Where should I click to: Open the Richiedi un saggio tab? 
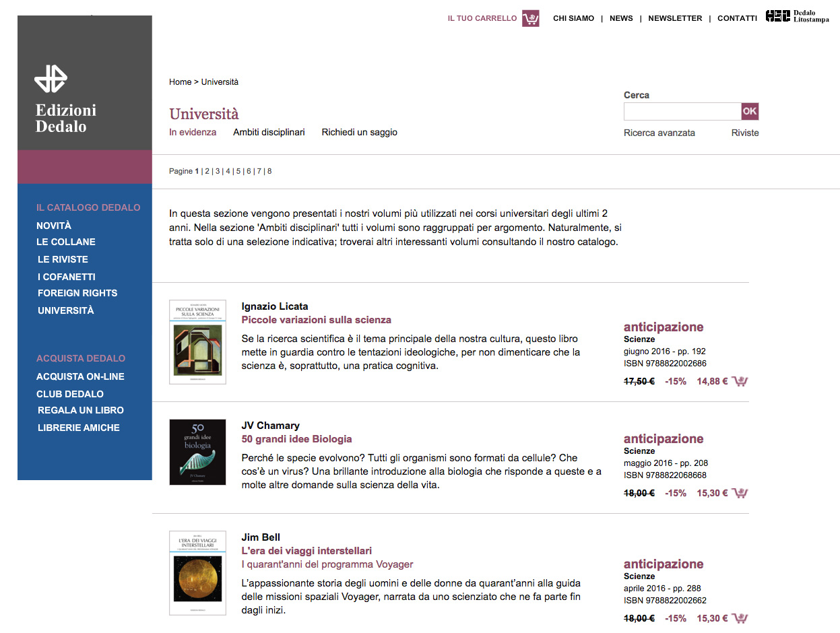click(359, 133)
